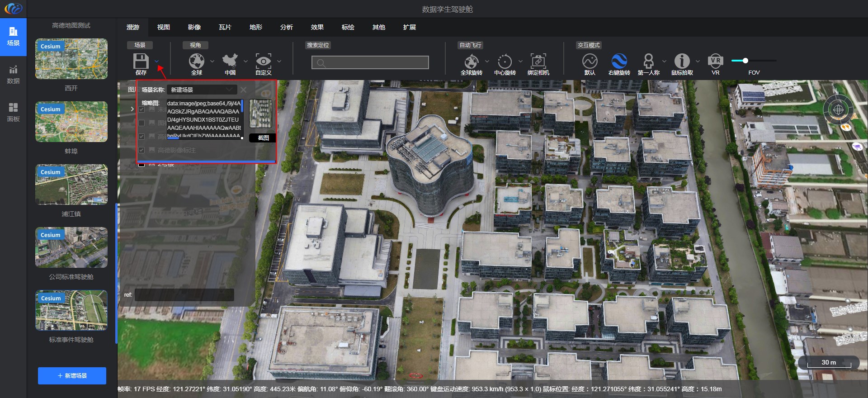Click the Save (保存) scene icon

click(141, 61)
